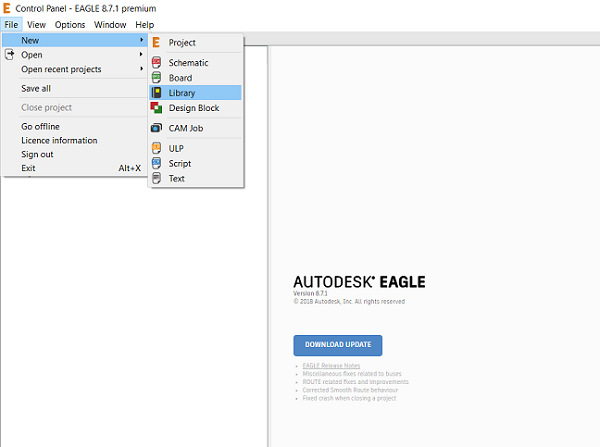Screen dimensions: 600x447
Task: Create a new ULP
Action: 196,148
